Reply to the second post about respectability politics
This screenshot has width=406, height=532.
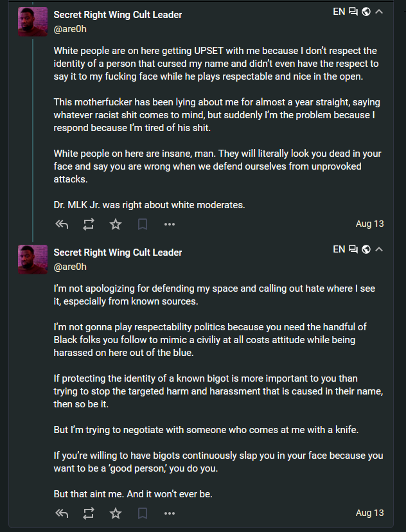(x=62, y=513)
